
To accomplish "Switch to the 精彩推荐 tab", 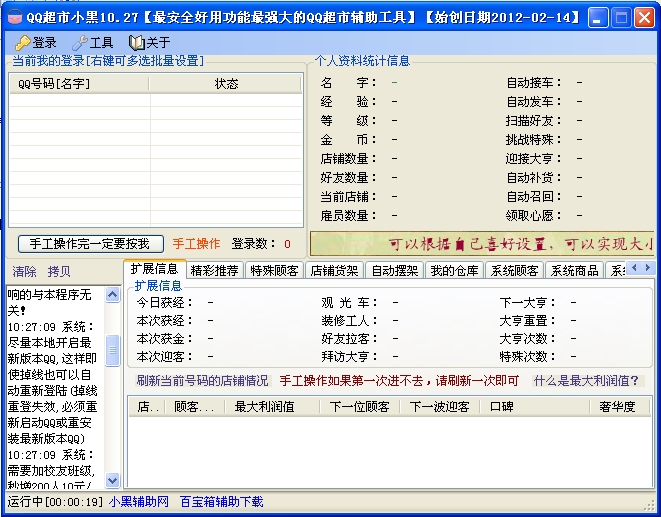I will click(x=215, y=270).
